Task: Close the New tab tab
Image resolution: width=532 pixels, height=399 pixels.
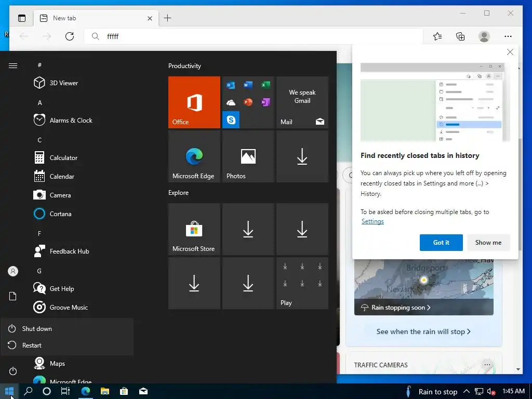Action: 150,18
